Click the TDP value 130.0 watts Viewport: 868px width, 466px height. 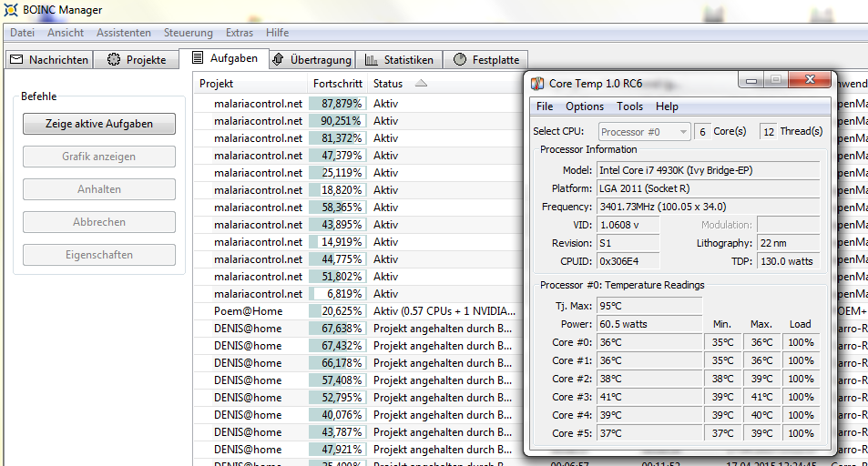788,261
